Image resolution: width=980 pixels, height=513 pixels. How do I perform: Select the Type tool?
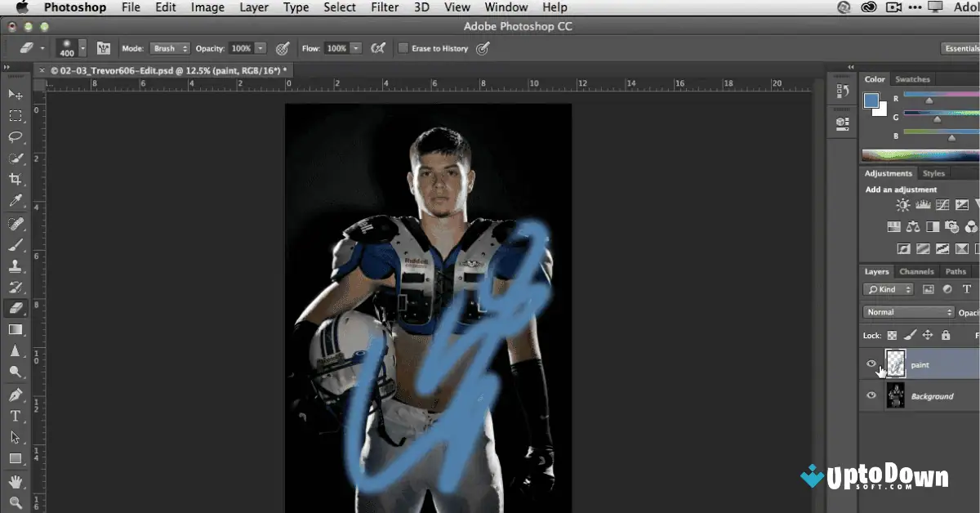15,415
